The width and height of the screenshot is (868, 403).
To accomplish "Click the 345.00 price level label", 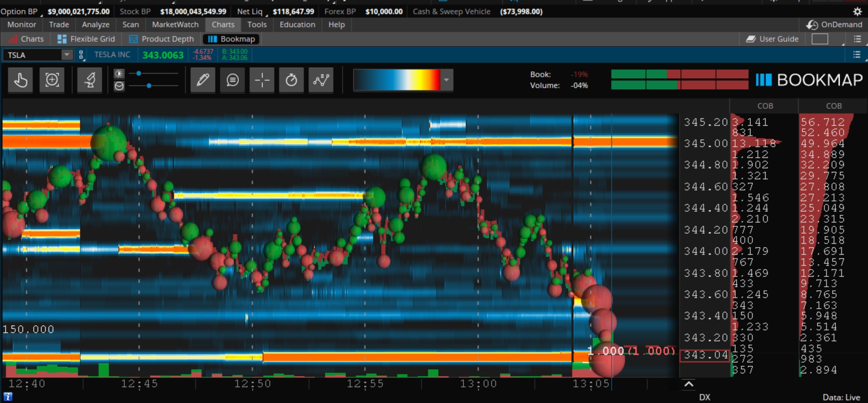I will (x=706, y=144).
